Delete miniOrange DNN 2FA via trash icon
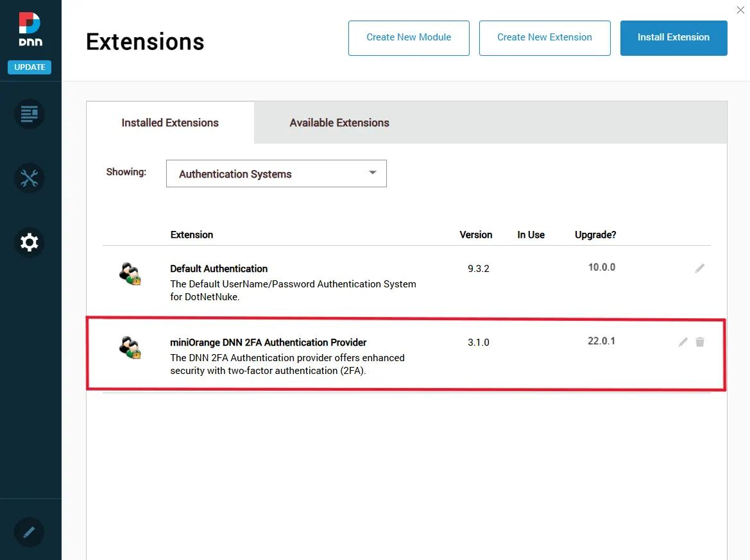The image size is (750, 560). click(x=700, y=341)
